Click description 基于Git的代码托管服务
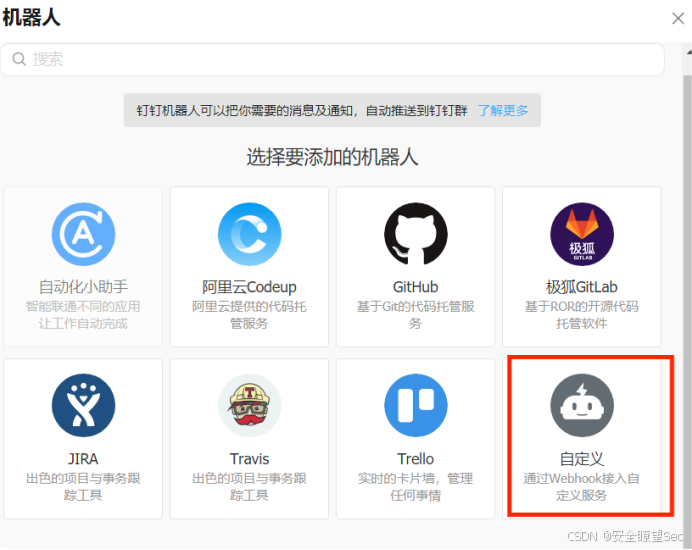Image resolution: width=692 pixels, height=550 pixels. 415,315
